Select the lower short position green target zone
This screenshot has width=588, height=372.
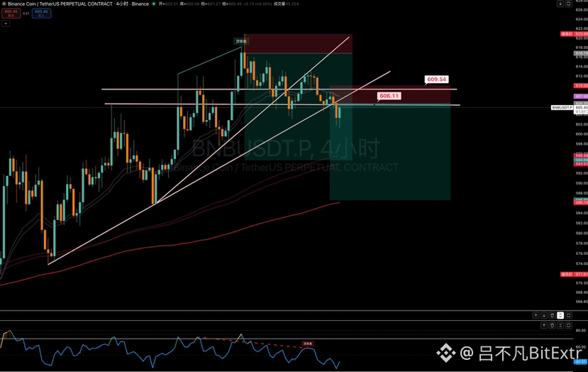tap(390, 152)
